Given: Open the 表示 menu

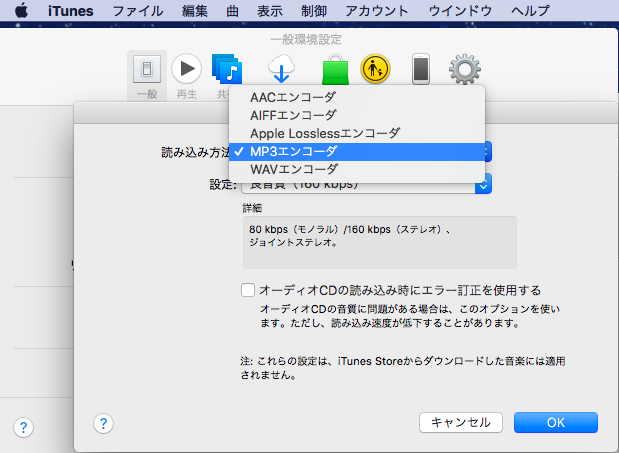Looking at the screenshot, I should (x=270, y=11).
